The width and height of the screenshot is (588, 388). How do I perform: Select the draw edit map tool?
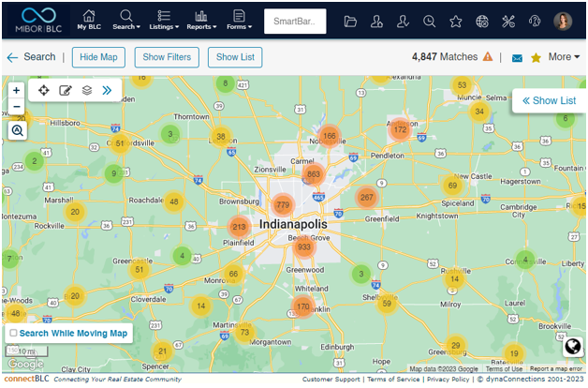coord(66,90)
